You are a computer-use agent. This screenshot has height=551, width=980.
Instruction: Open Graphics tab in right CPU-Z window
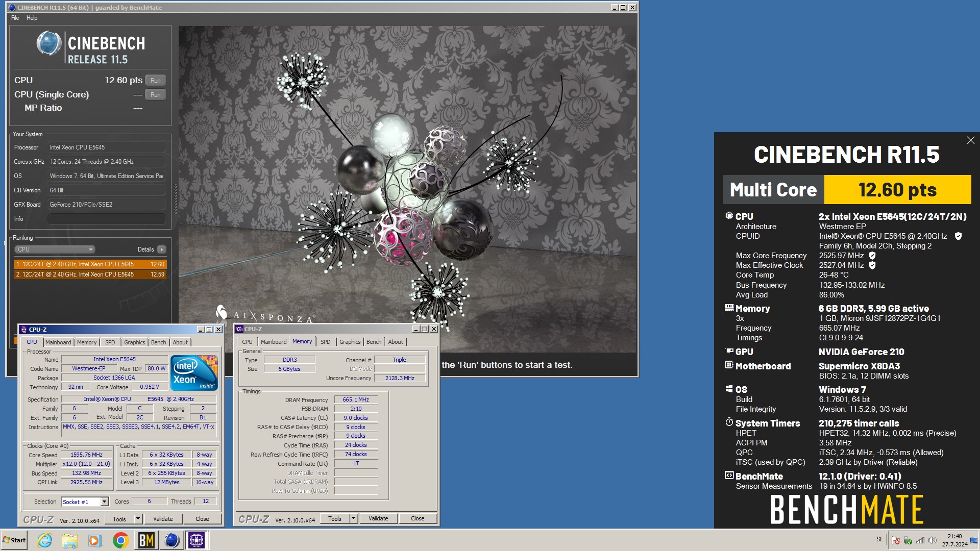coord(350,342)
